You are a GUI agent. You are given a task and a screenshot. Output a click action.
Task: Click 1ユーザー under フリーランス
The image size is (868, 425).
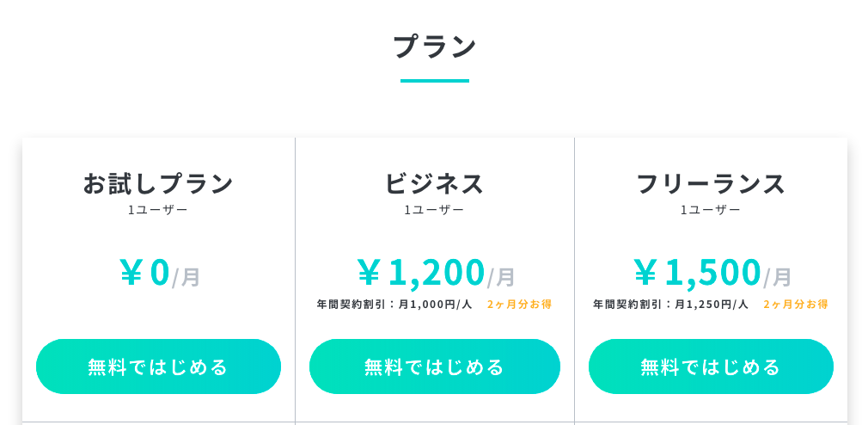pos(710,210)
